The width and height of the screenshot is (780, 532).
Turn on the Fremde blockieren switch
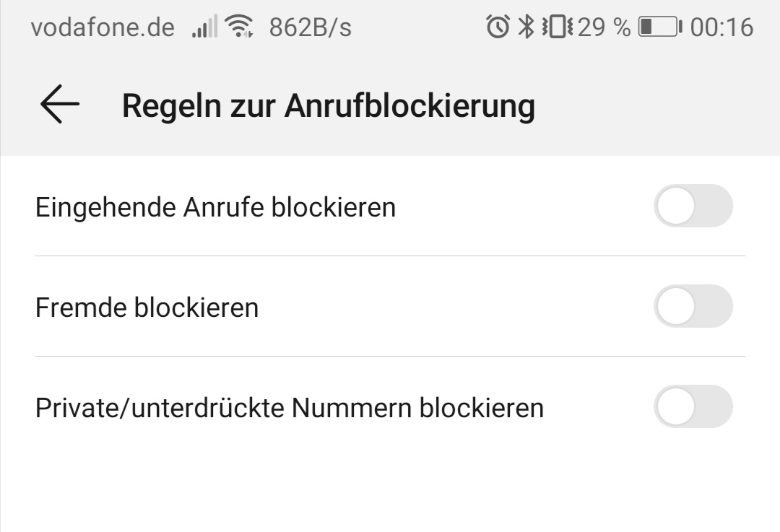tap(693, 307)
